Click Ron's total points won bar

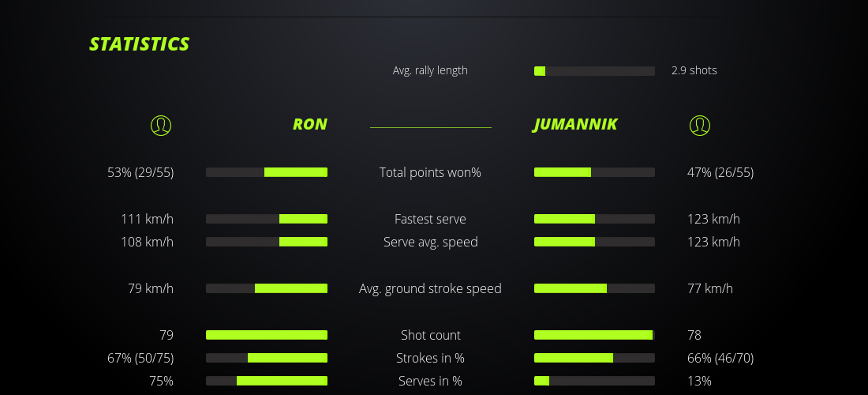(x=267, y=172)
